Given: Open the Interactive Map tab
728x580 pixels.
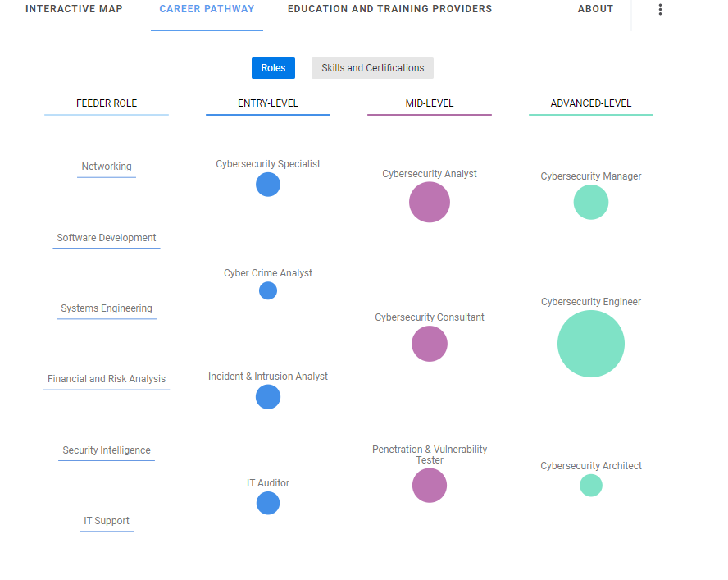Looking at the screenshot, I should tap(74, 9).
